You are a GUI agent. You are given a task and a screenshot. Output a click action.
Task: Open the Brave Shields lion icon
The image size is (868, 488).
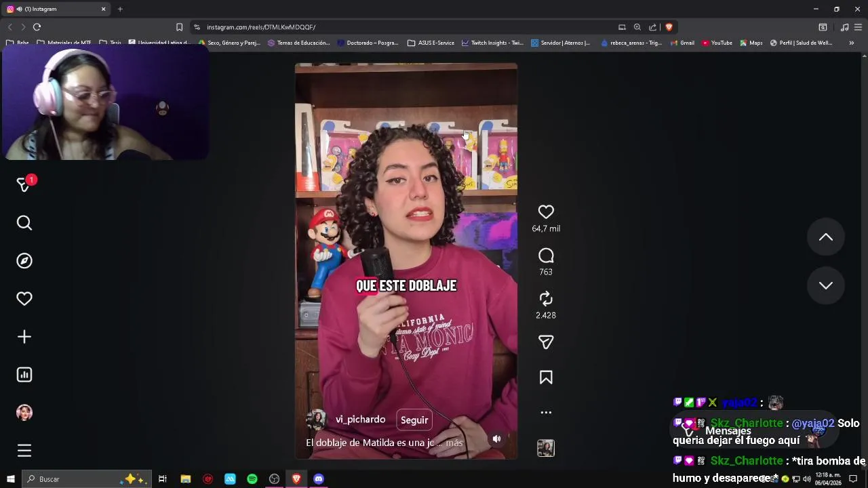[669, 27]
